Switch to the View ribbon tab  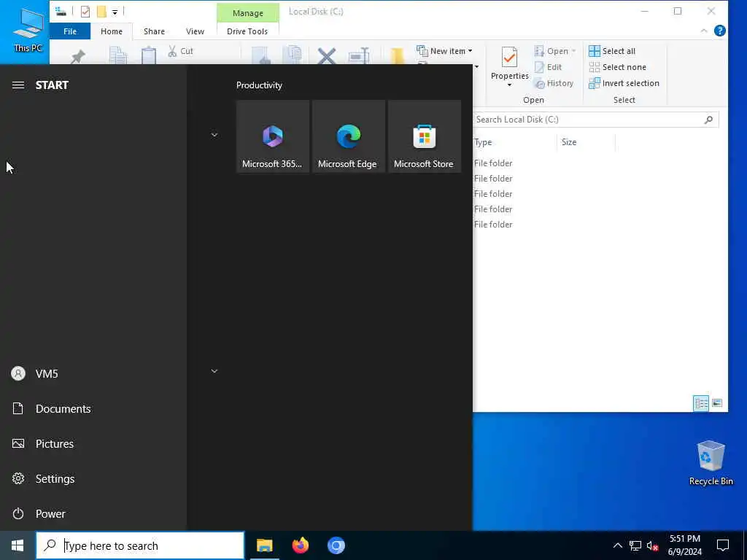click(x=195, y=31)
